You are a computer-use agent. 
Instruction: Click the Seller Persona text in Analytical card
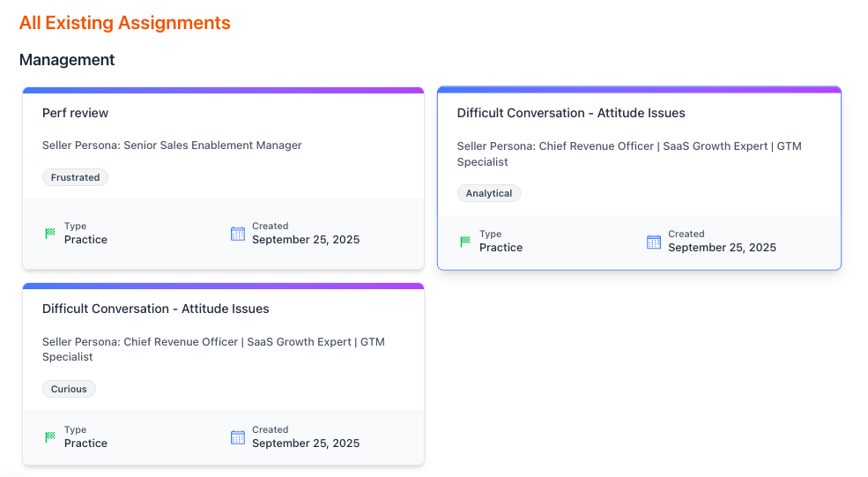click(629, 153)
